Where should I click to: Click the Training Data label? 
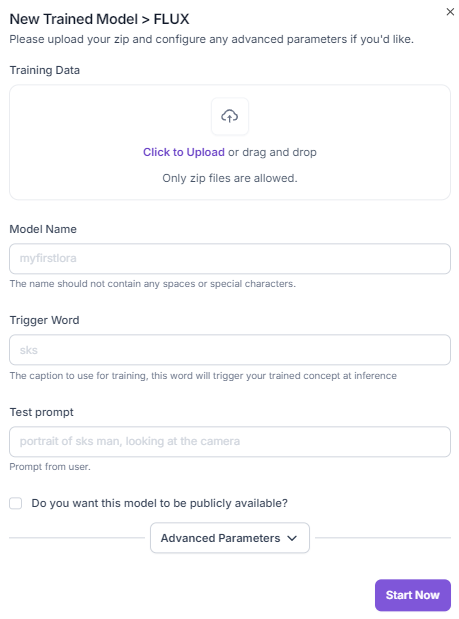[x=45, y=70]
